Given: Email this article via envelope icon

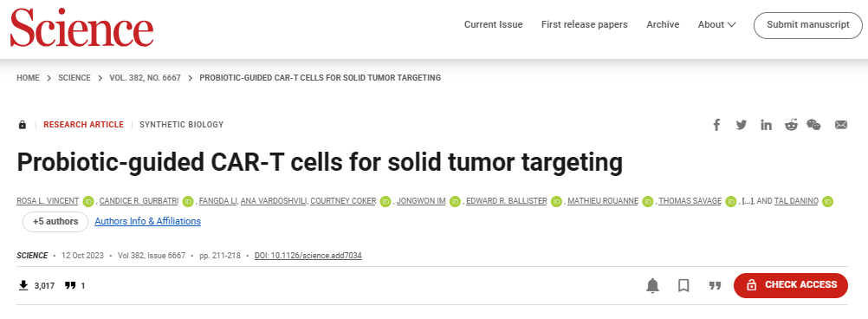Looking at the screenshot, I should pos(841,125).
